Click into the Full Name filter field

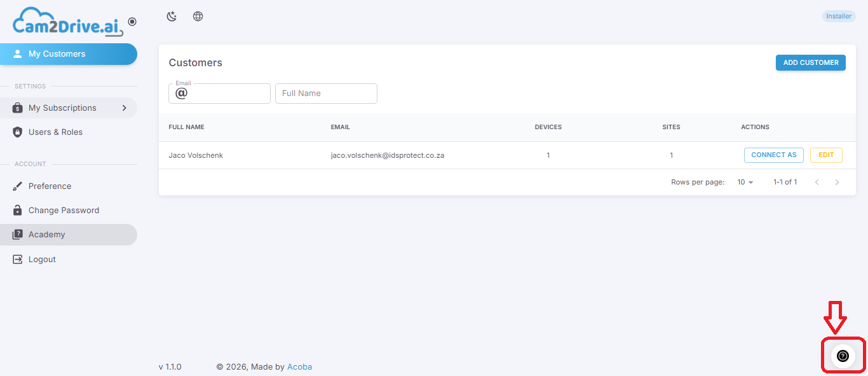(x=326, y=94)
